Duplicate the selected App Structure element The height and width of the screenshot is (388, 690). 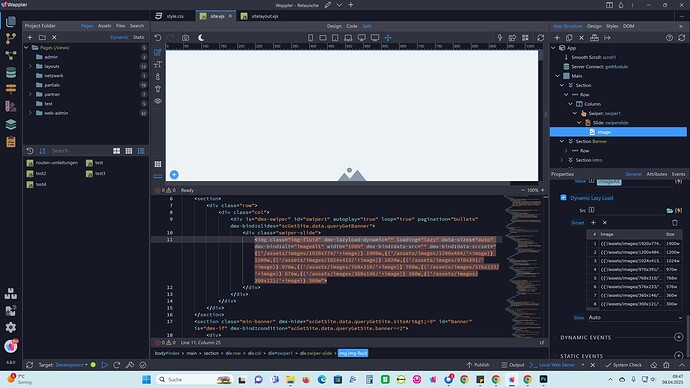569,38
